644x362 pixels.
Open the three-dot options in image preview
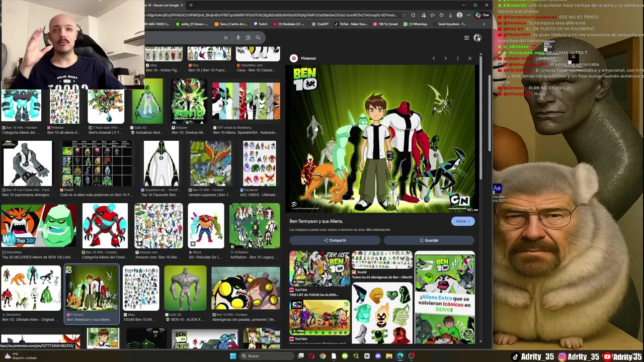pyautogui.click(x=457, y=58)
